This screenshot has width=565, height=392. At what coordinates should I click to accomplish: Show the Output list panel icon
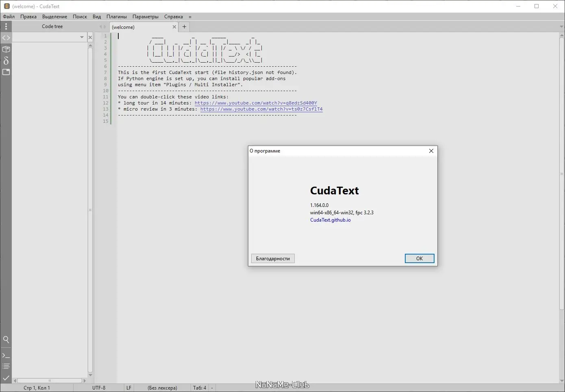click(x=6, y=366)
